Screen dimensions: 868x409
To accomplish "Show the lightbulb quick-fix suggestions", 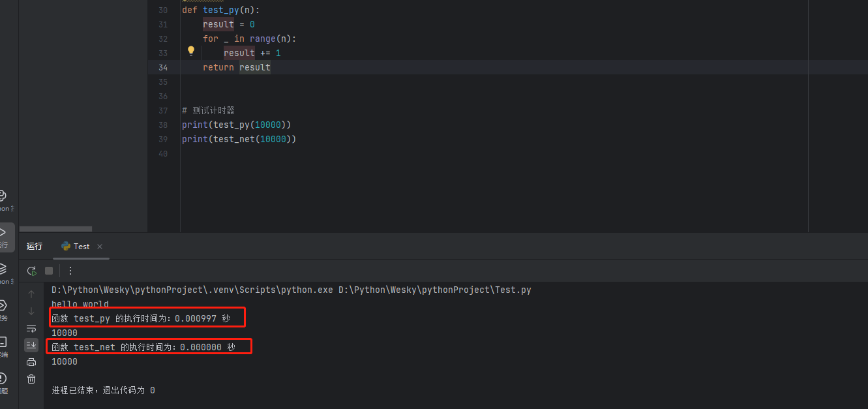I will (191, 51).
